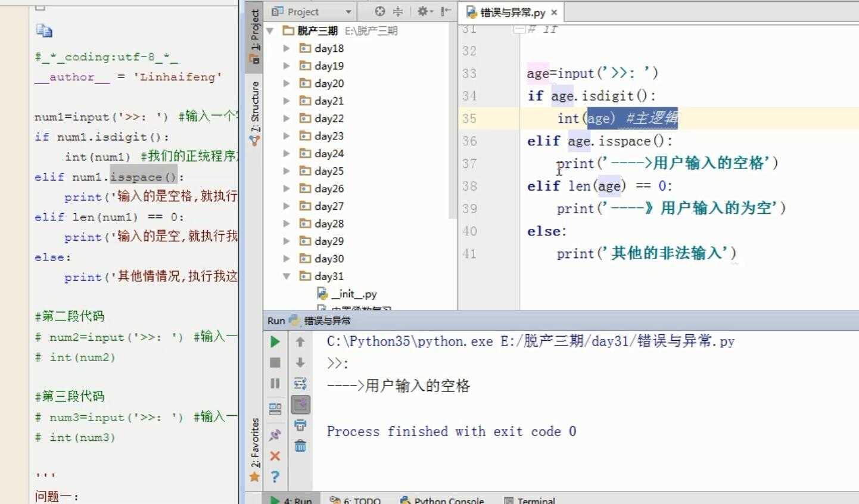Click 'age=input' on editor line 33
859x504 pixels.
tap(561, 73)
